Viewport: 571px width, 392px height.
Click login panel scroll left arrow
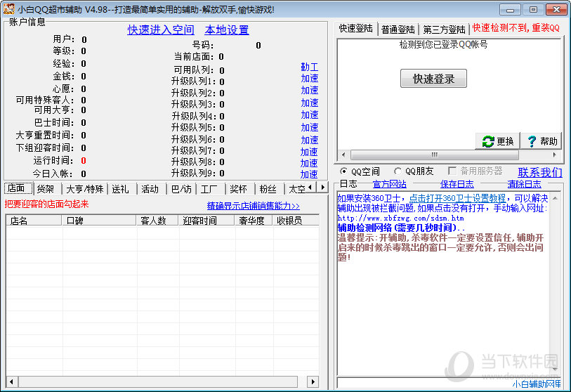(343, 155)
